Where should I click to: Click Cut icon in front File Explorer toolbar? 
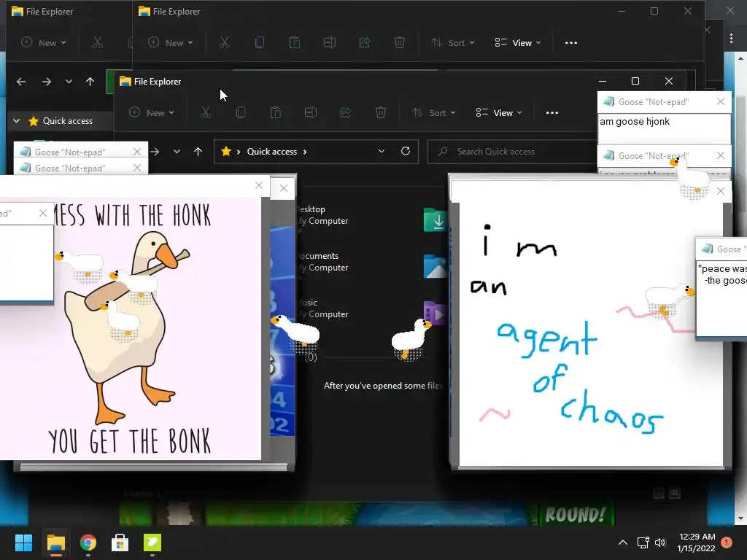(x=205, y=113)
